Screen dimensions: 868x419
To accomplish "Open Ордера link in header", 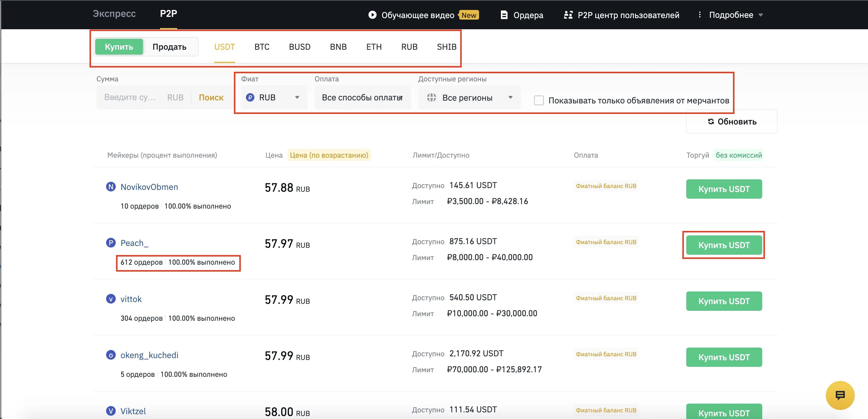I will (x=528, y=15).
